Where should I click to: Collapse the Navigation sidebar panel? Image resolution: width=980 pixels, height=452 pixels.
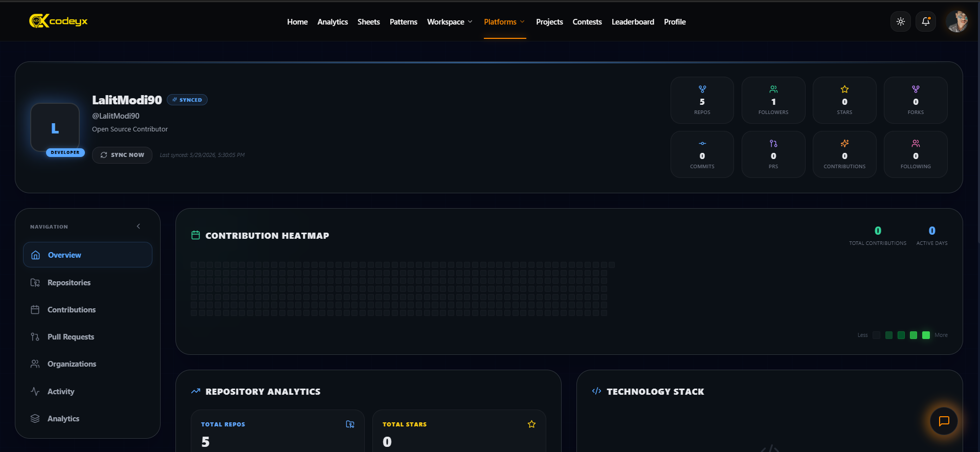click(x=138, y=226)
